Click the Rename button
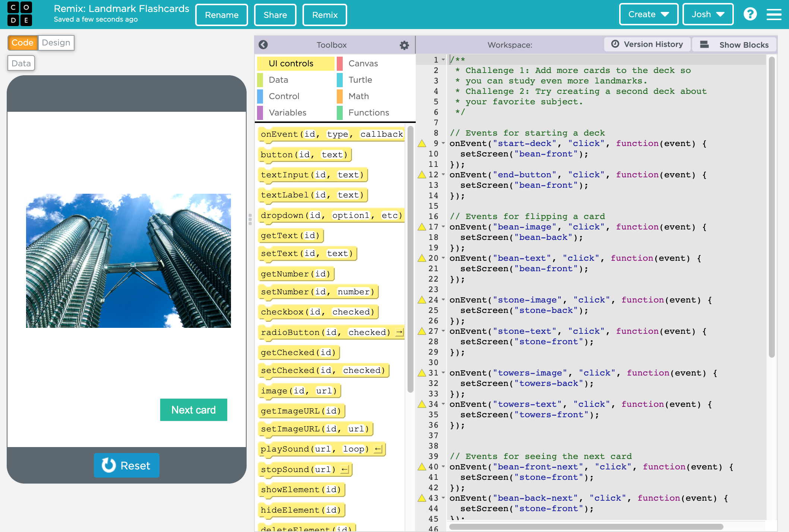 coord(222,15)
